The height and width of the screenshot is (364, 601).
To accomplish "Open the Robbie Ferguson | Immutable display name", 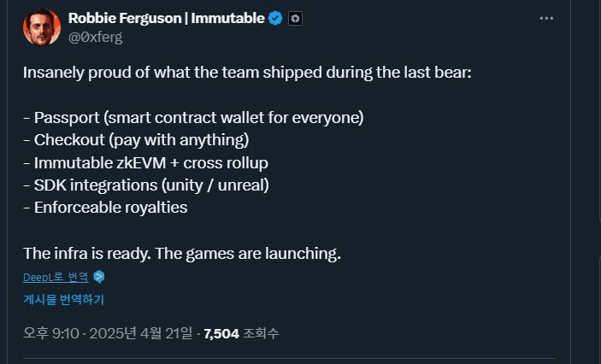I will pos(166,18).
